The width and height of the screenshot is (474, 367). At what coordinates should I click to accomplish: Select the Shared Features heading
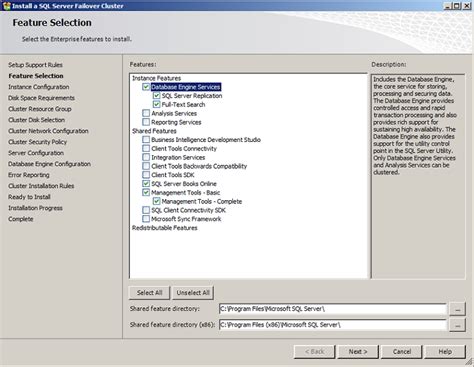click(154, 131)
